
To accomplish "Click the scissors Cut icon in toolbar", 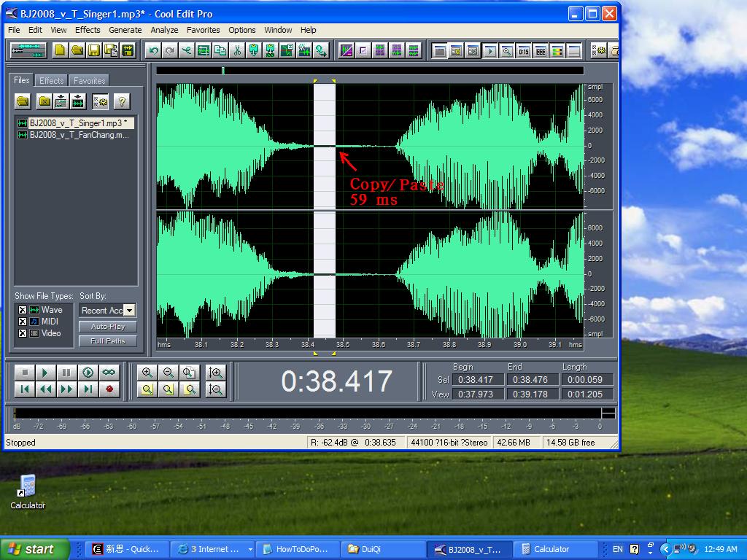I will tap(236, 50).
